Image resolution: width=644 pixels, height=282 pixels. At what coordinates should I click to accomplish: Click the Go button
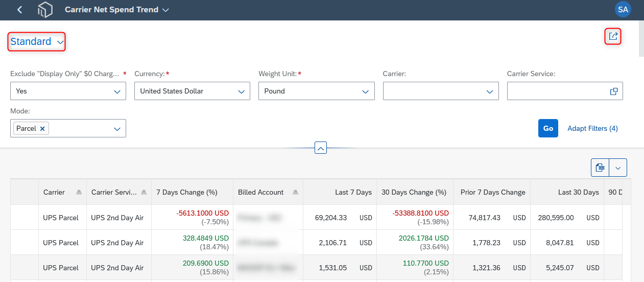[548, 128]
